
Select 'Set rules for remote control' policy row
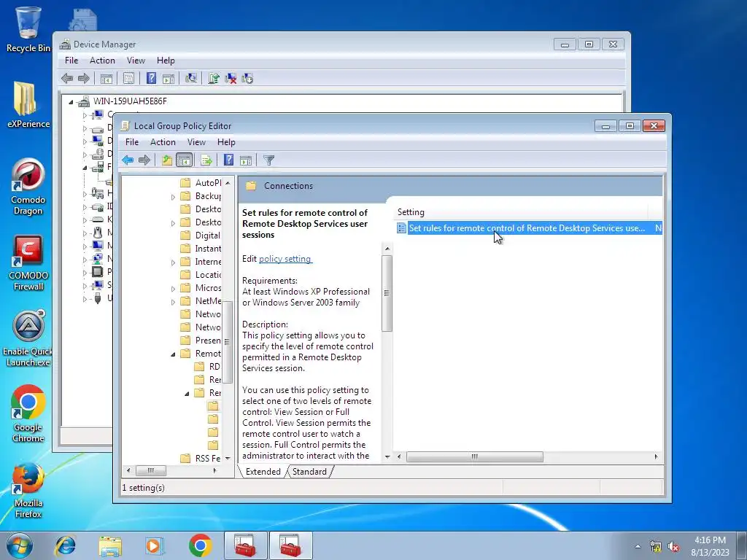tap(529, 228)
